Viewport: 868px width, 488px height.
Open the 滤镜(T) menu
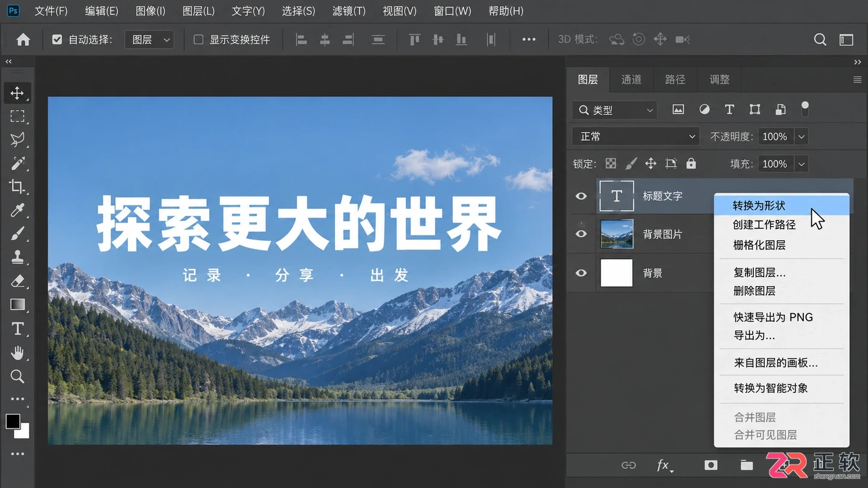tap(349, 11)
